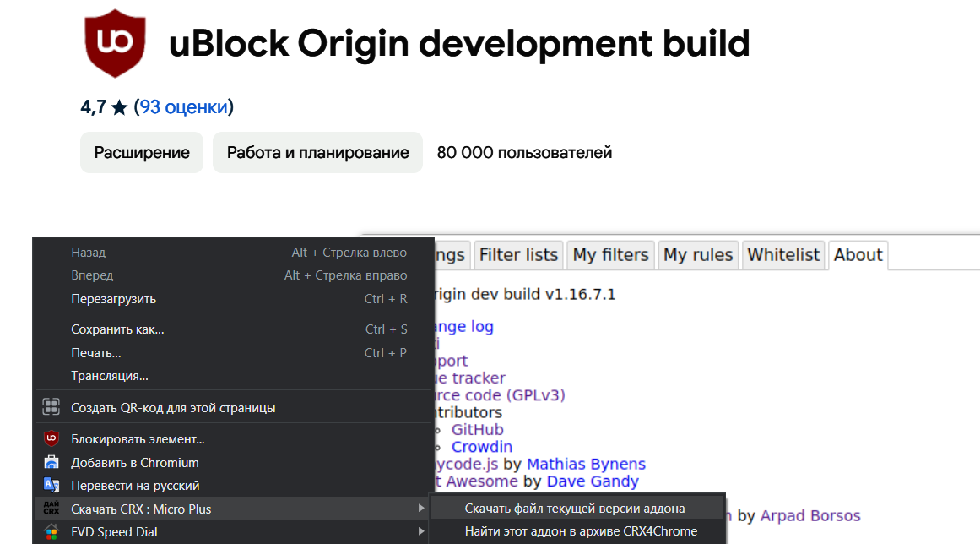980x544 pixels.
Task: Expand the FVD Speed Dial submenu arrow
Action: (421, 531)
